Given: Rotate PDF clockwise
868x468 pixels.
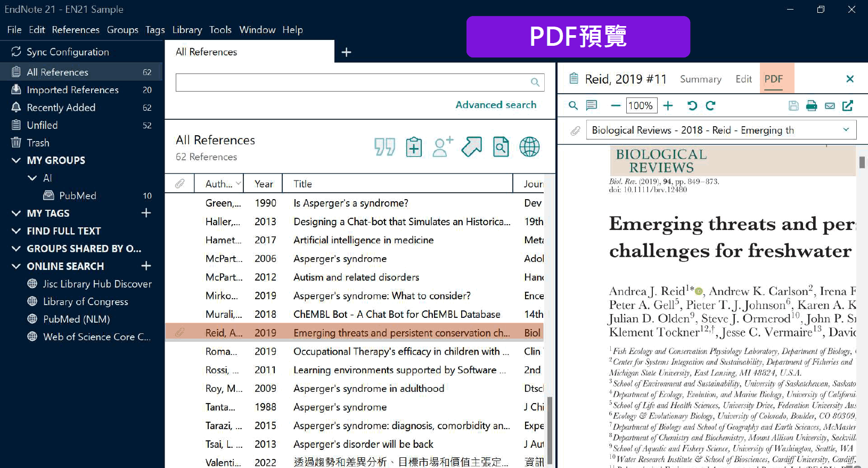Looking at the screenshot, I should coord(710,105).
